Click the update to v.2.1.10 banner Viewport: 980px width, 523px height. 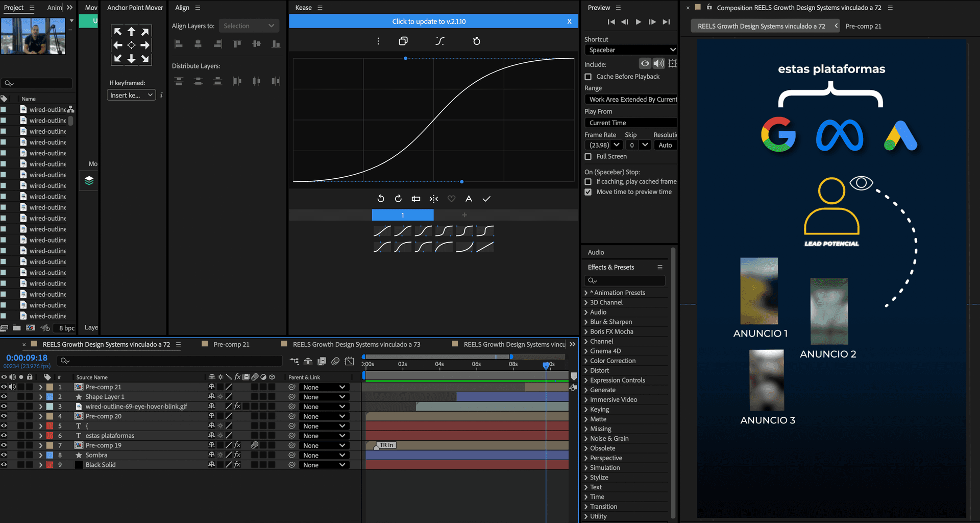[x=429, y=21]
